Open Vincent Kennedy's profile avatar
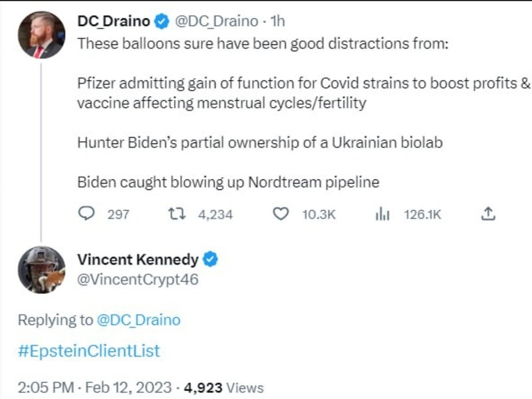Viewport: 532px width, 399px height. coord(41,269)
